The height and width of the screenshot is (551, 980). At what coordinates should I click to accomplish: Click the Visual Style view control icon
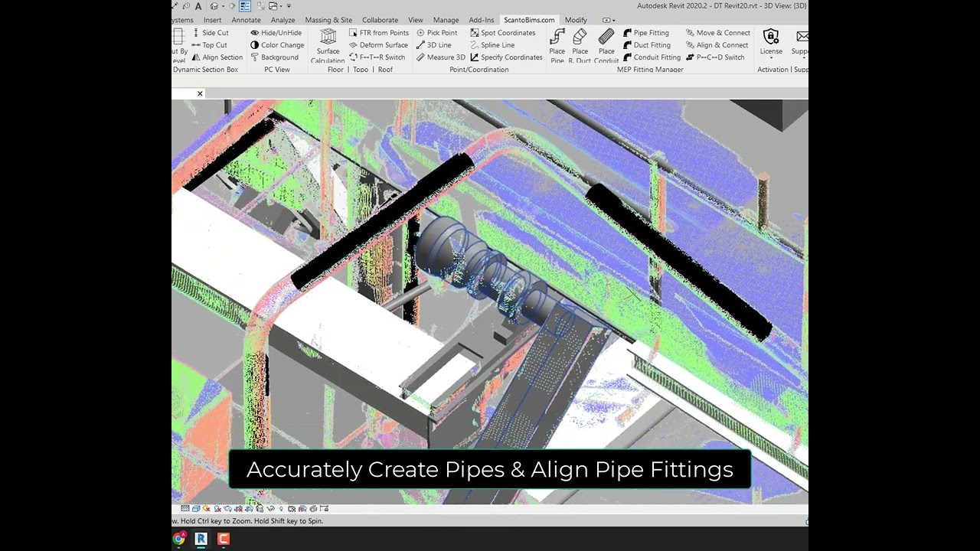196,508
